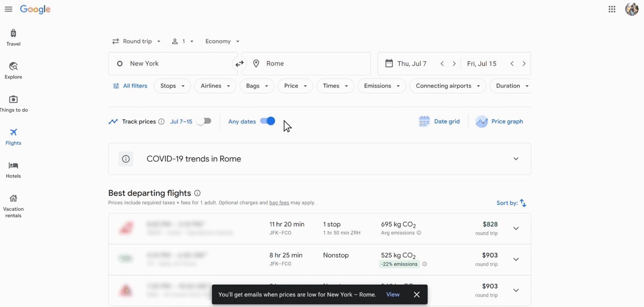Expand COVID-19 trends in Rome

516,159
